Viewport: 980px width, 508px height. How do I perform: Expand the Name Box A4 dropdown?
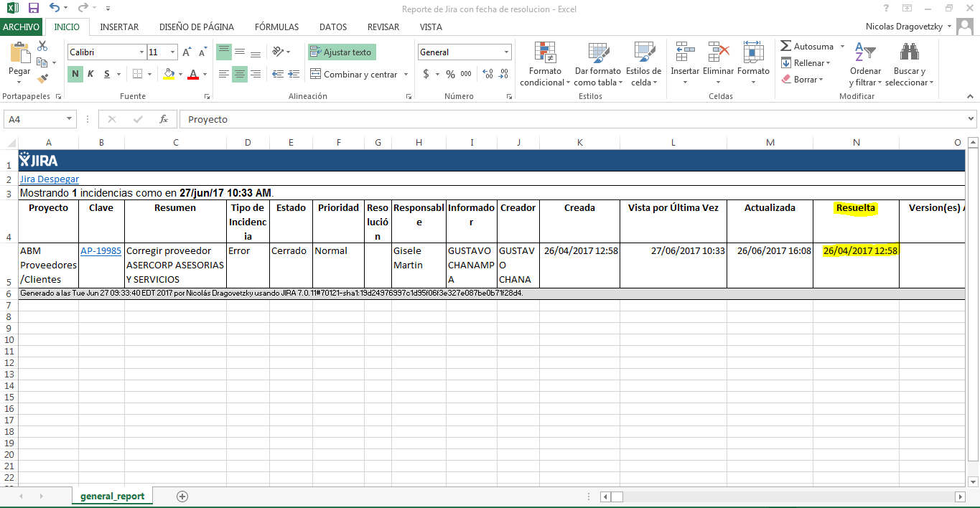[x=70, y=119]
